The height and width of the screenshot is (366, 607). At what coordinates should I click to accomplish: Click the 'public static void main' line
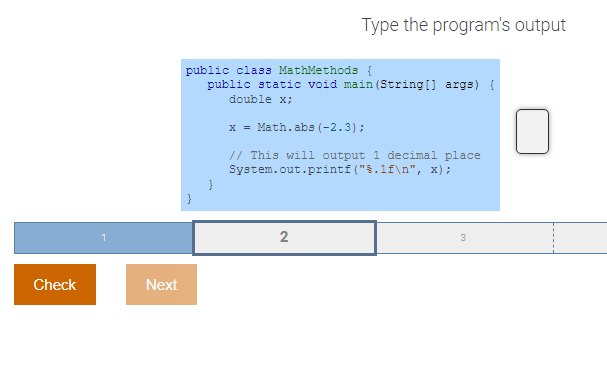click(x=351, y=85)
